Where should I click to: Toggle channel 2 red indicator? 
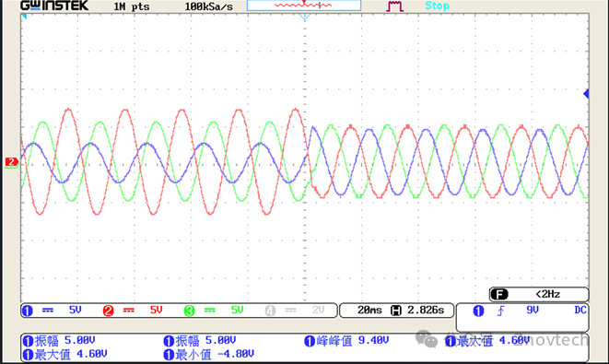[x=109, y=311]
